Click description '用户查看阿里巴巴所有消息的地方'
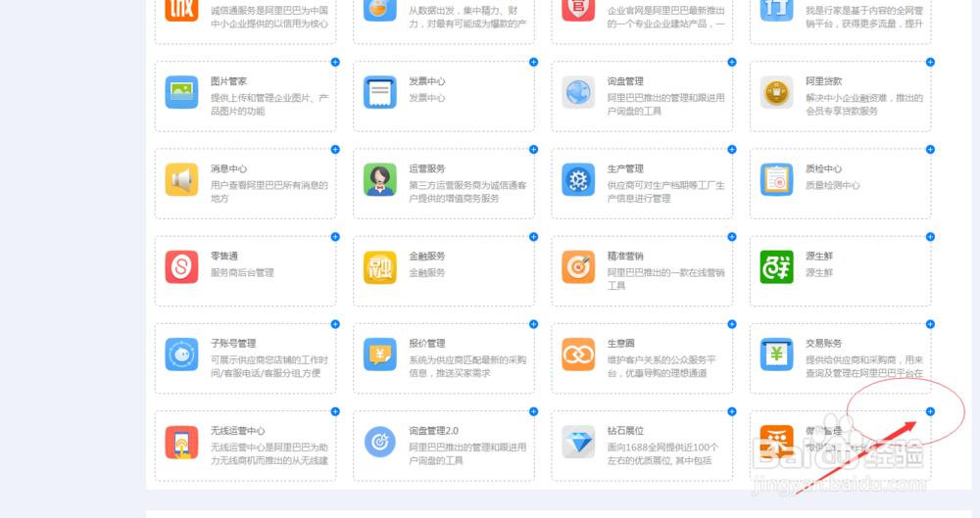The width and height of the screenshot is (980, 518). tap(269, 192)
